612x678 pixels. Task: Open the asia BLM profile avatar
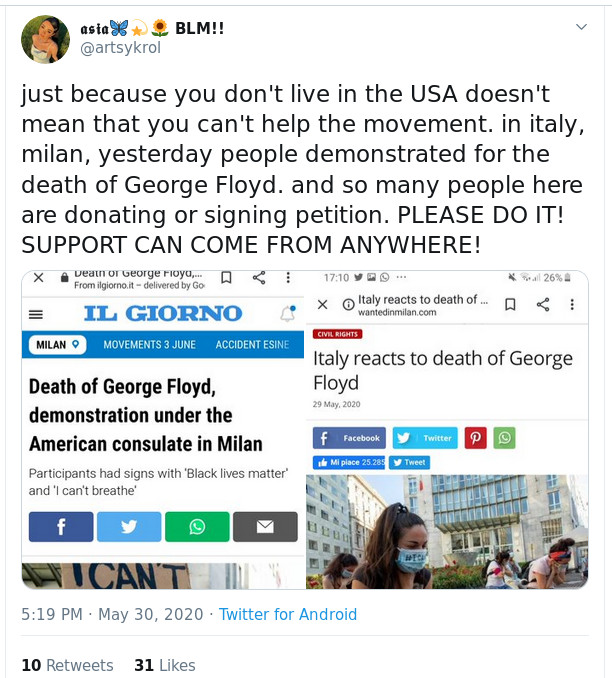point(45,39)
